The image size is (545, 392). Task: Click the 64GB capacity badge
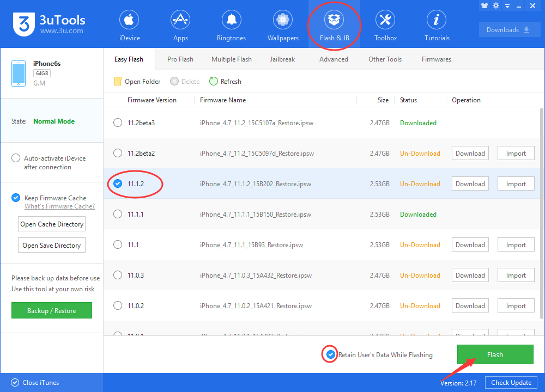click(42, 73)
